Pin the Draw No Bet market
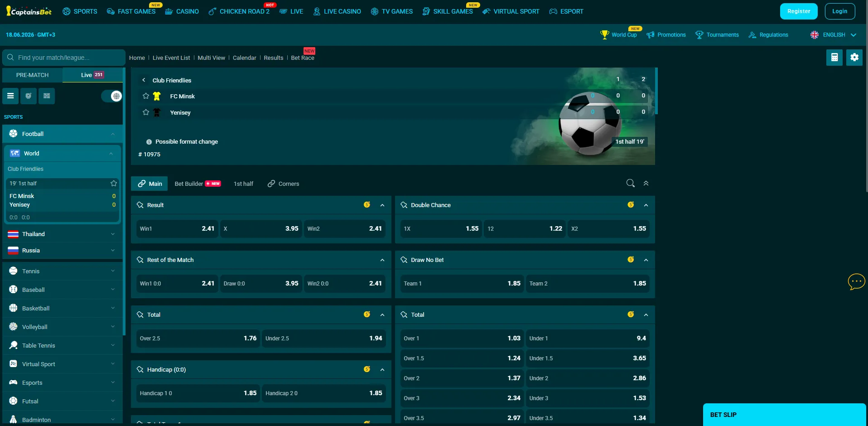 point(404,260)
